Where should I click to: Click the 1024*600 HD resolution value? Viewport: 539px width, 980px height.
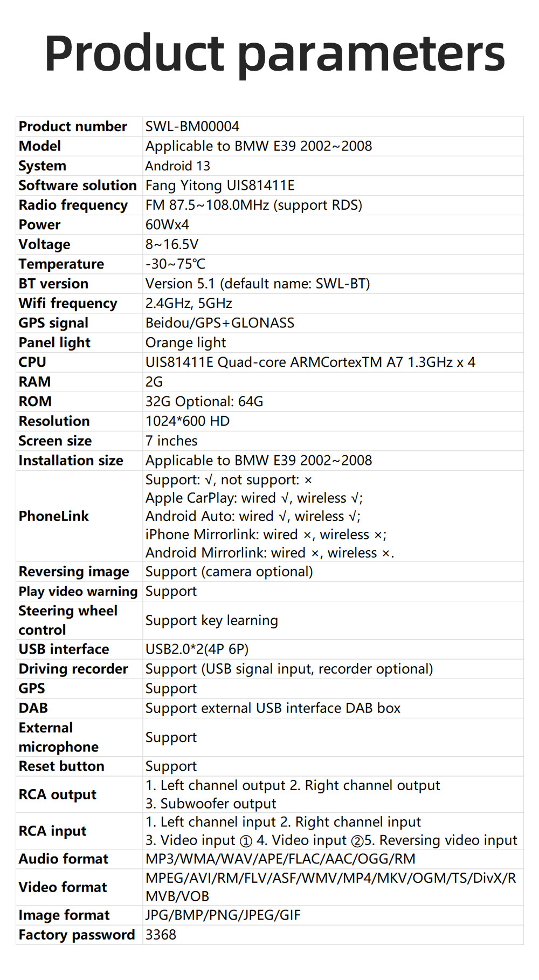tap(188, 421)
